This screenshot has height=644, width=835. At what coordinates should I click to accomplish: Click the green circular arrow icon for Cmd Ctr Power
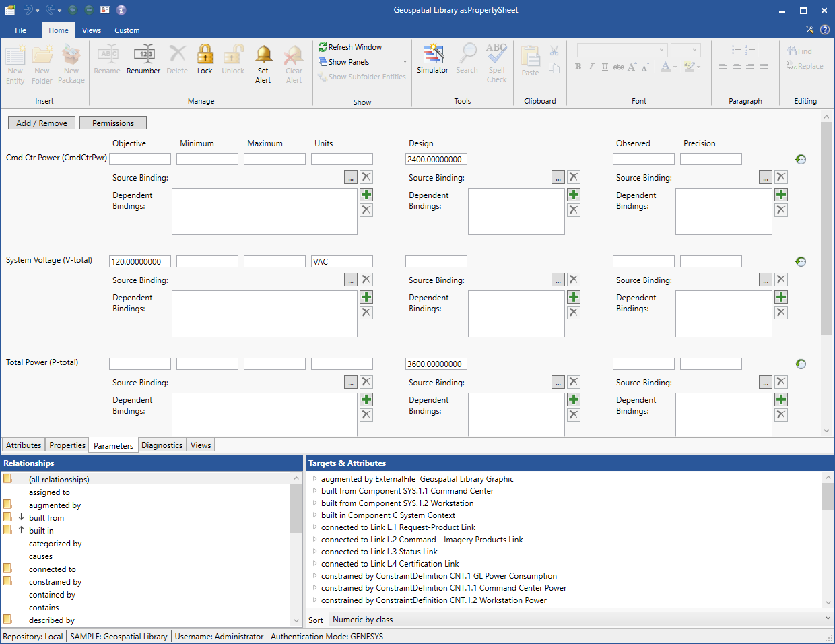click(801, 160)
